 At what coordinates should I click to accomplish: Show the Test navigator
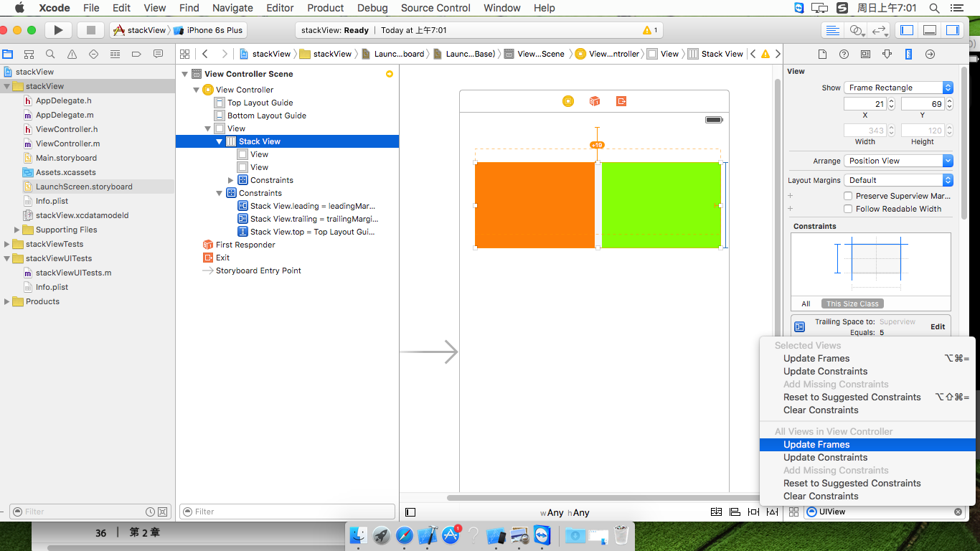point(93,54)
